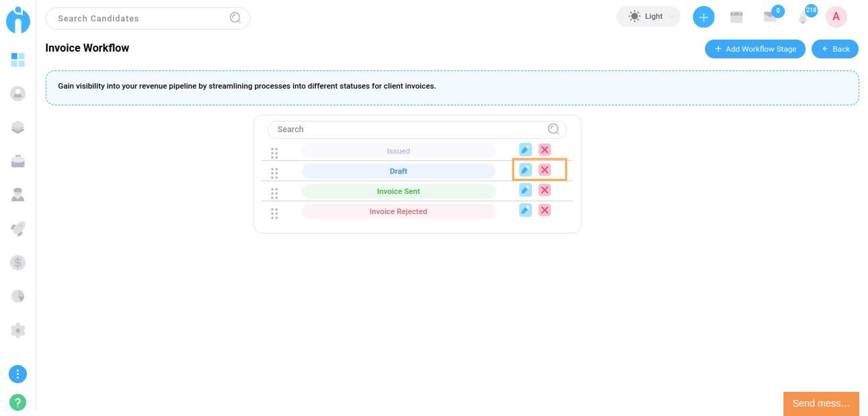Open the dollar sign billing icon

coord(18,262)
